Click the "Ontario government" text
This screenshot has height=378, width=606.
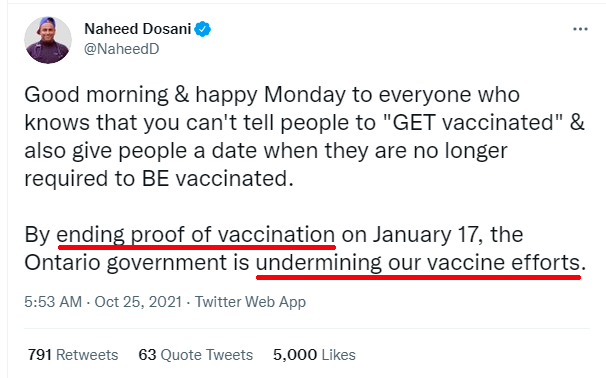pos(126,263)
